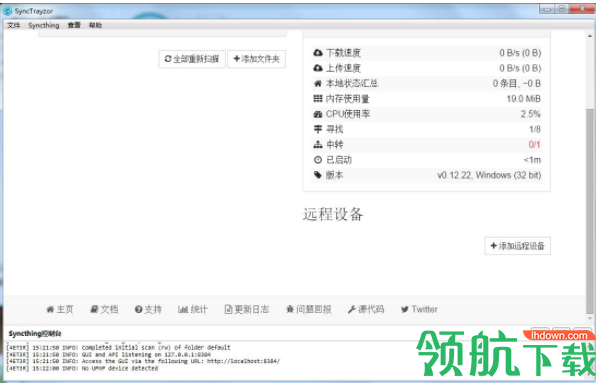Open the 支持 footer link
This screenshot has height=383, width=596.
(148, 309)
